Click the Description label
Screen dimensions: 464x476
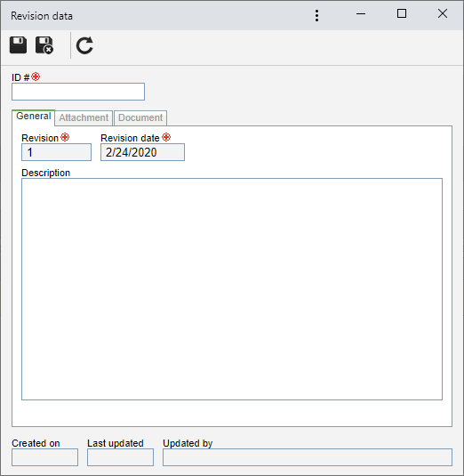coord(46,173)
